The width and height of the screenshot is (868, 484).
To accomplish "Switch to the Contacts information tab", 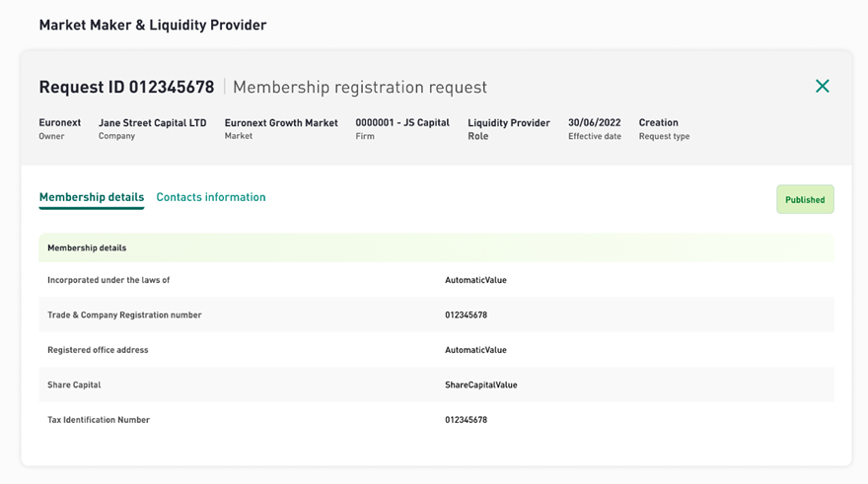I will point(211,197).
